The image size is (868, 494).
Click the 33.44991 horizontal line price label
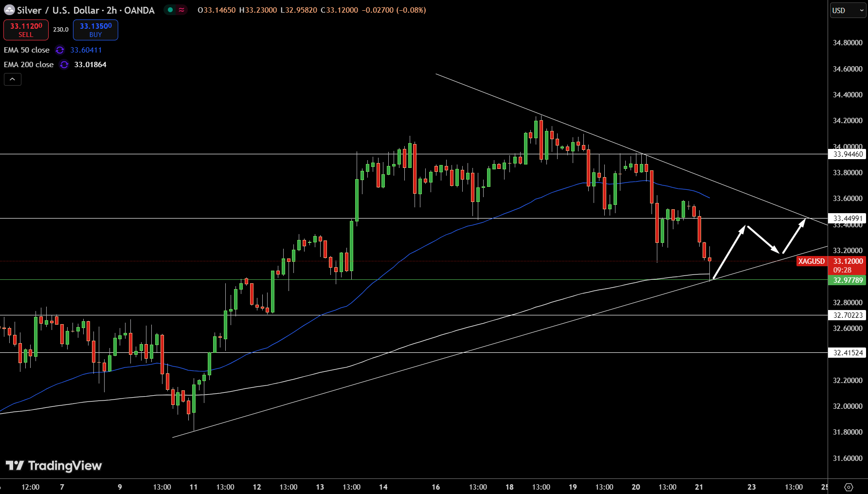click(848, 219)
